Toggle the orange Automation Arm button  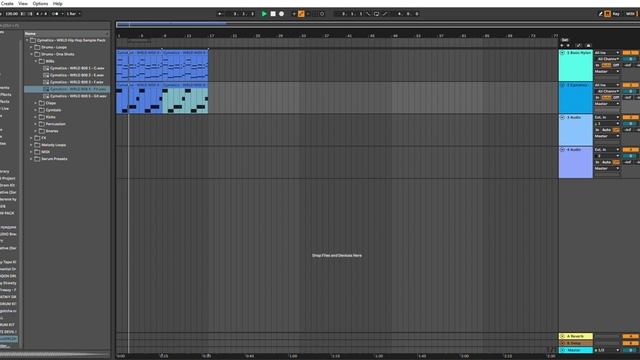pyautogui.click(x=301, y=14)
